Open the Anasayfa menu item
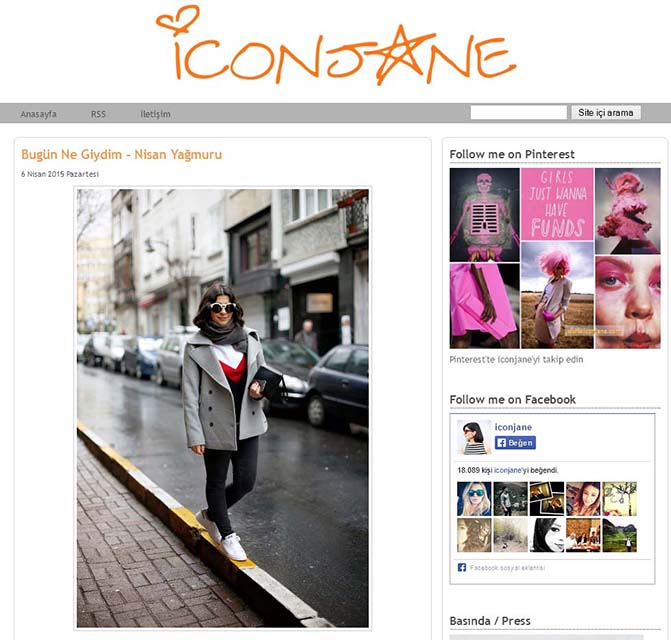 (x=39, y=114)
